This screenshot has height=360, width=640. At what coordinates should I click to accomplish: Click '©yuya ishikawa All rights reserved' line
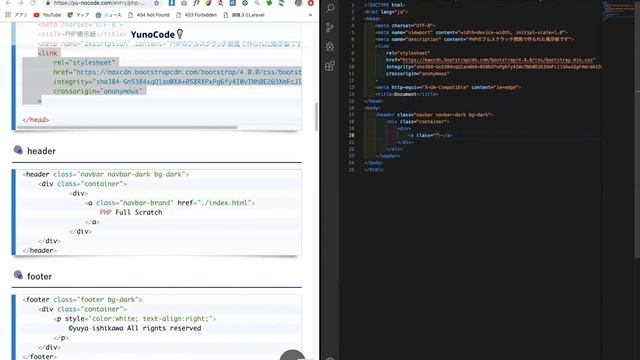point(135,328)
